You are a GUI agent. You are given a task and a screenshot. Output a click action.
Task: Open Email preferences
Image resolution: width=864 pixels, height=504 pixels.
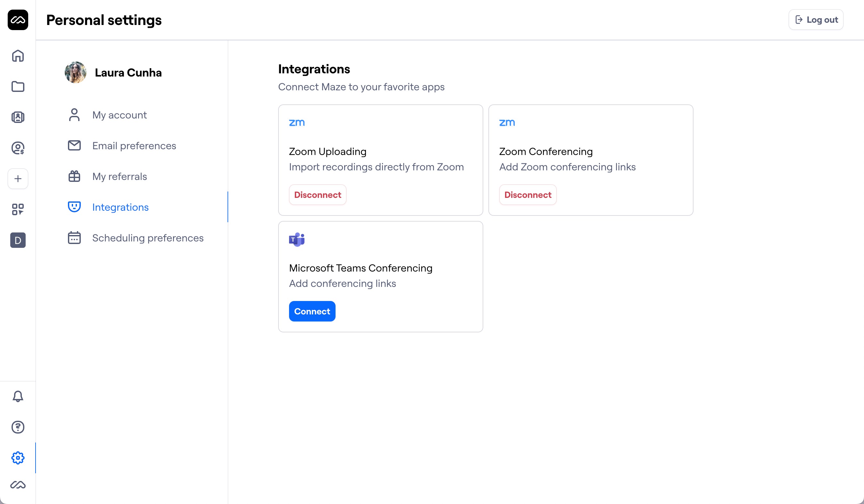coord(134,145)
